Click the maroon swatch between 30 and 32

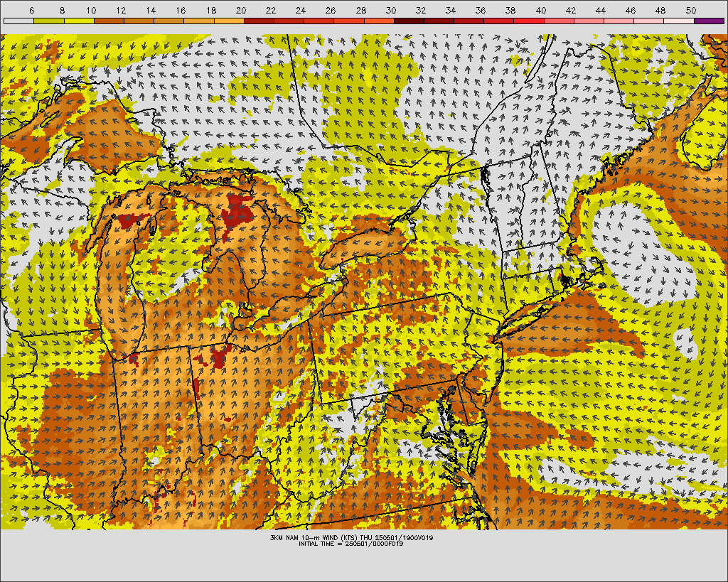[409, 21]
